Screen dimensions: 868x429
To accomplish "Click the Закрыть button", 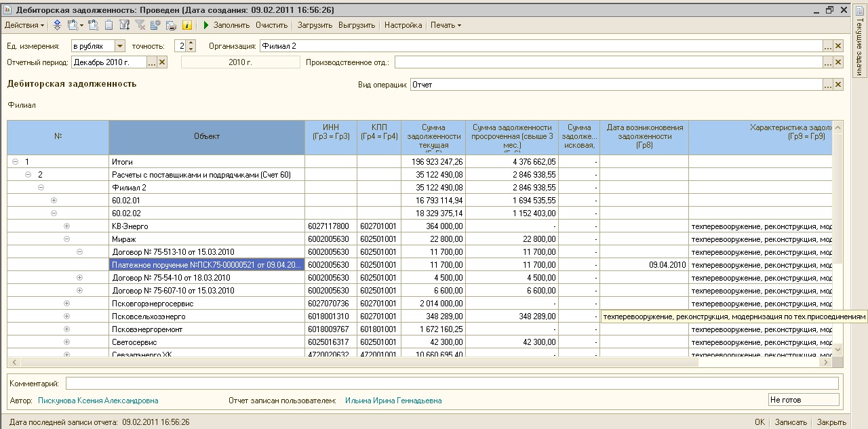I will point(831,422).
